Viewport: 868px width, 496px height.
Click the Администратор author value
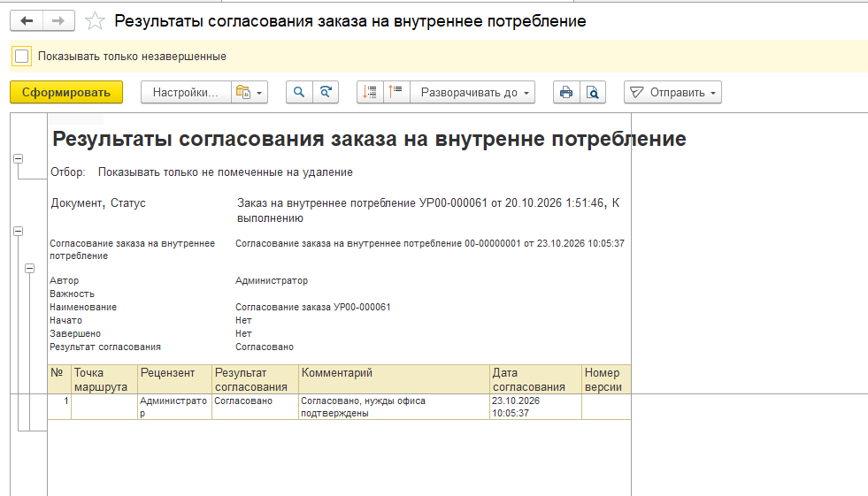click(x=272, y=280)
